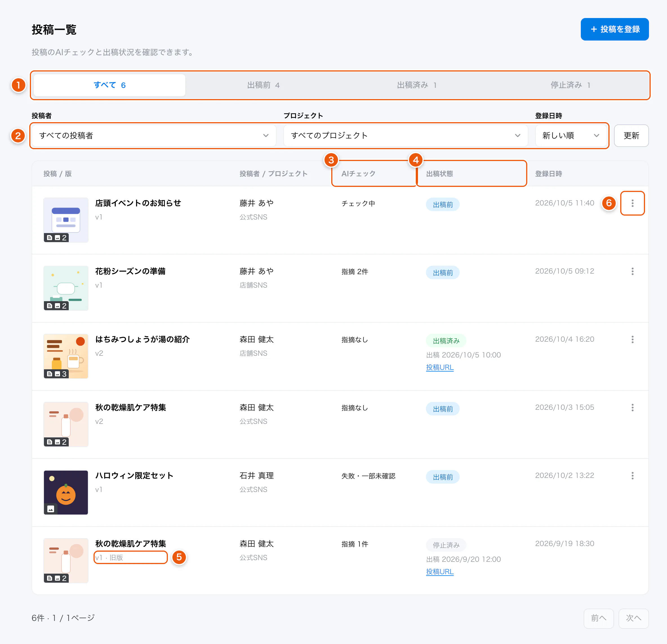Click the 登録日時 column header in the table

pyautogui.click(x=549, y=173)
